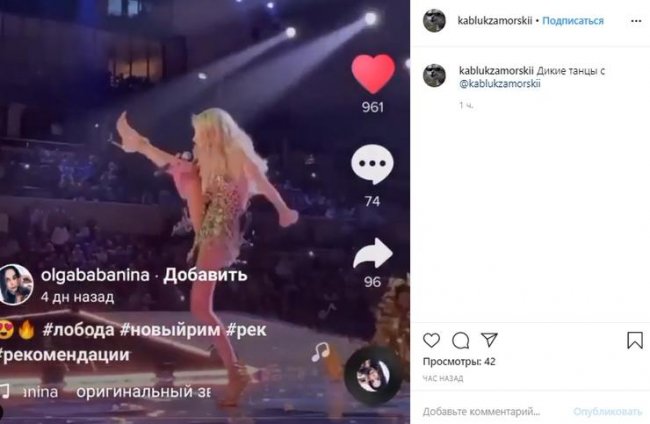Tap the red TikTok heart icon
Screen dimensions: 650x424
tap(373, 73)
